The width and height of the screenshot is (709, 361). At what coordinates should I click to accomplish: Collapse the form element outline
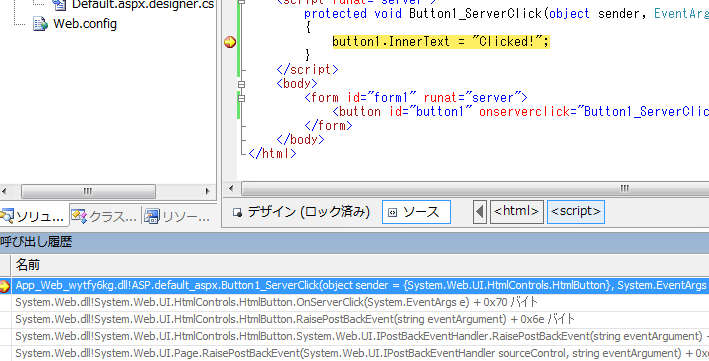point(241,98)
